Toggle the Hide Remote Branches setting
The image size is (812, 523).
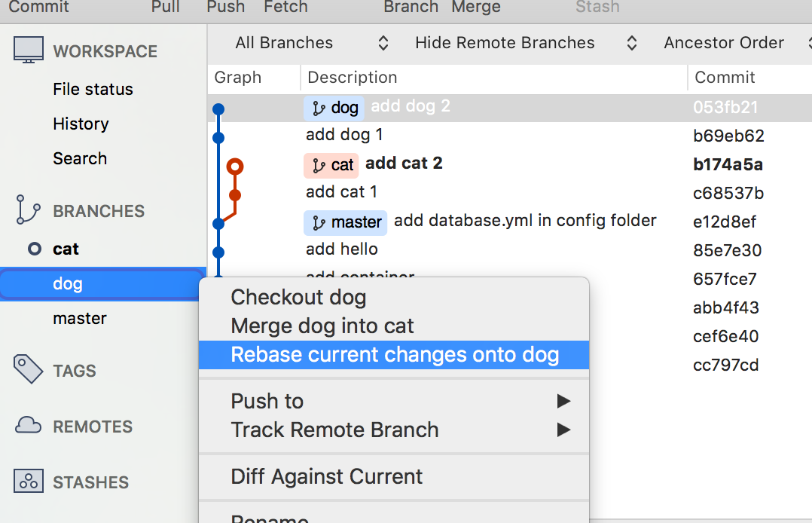tap(505, 43)
